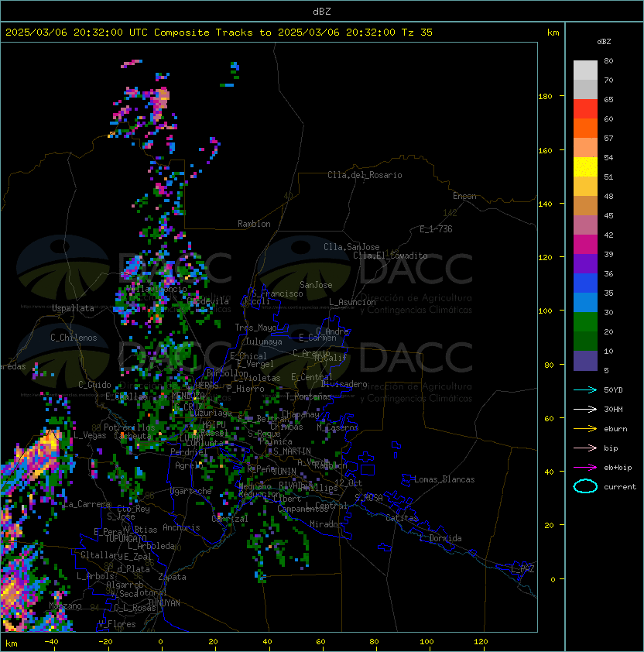Pick the light blue 30-35 dBZ swatch
Image resolution: width=644 pixels, height=652 pixels.
[585, 303]
